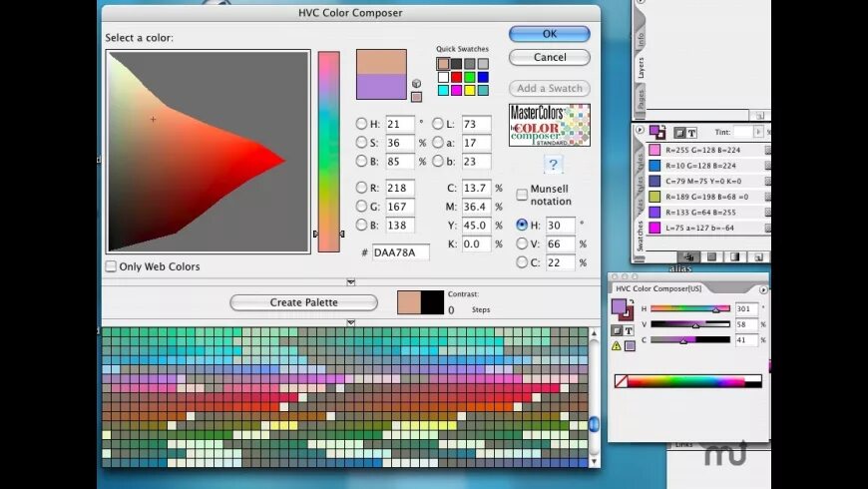Select the RGB R radio button

(361, 188)
